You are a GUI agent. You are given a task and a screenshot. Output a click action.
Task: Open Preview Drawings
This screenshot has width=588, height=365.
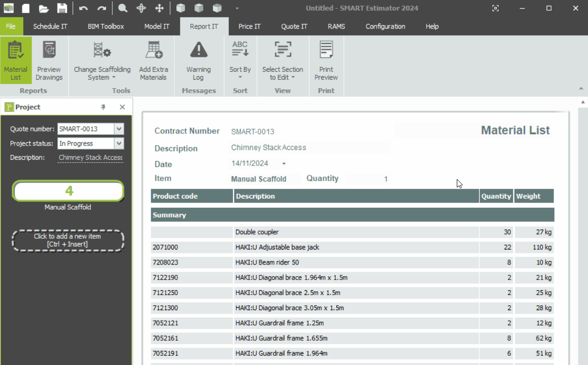pos(49,60)
